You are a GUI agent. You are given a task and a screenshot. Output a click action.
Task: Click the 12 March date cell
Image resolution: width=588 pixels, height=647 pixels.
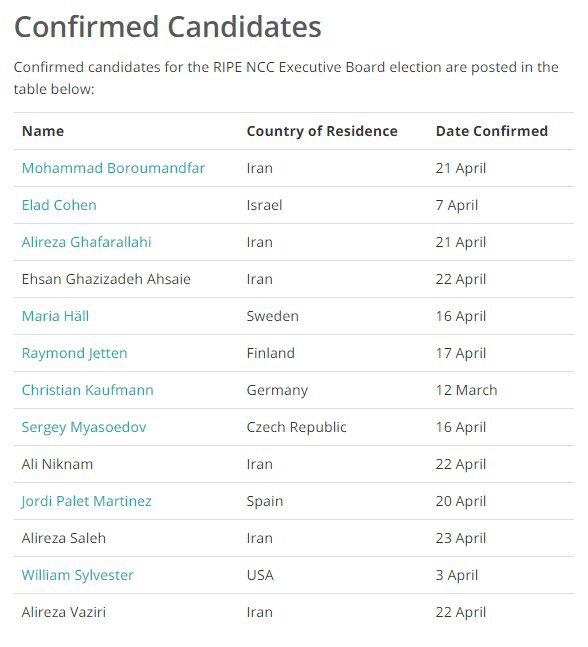pyautogui.click(x=467, y=390)
